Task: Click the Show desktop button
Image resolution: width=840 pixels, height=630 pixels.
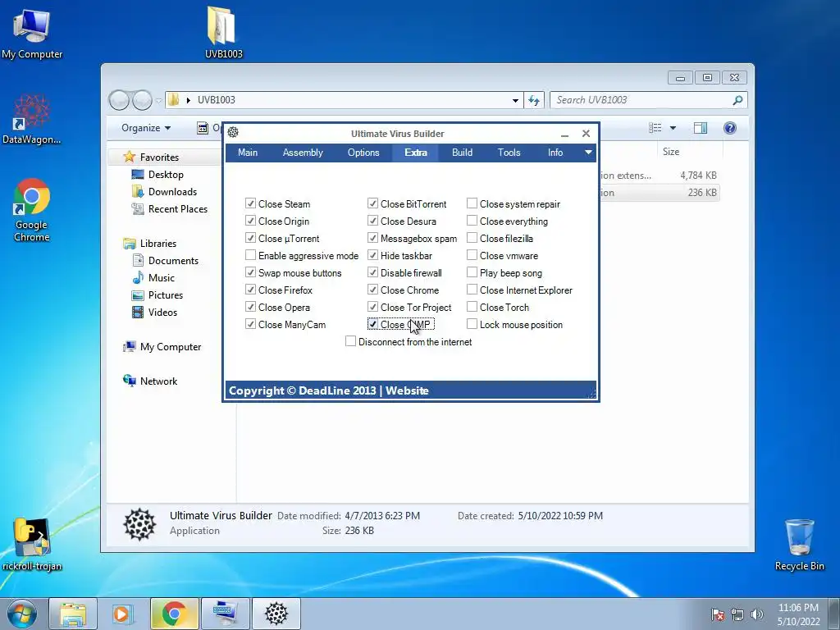Action: (834, 614)
